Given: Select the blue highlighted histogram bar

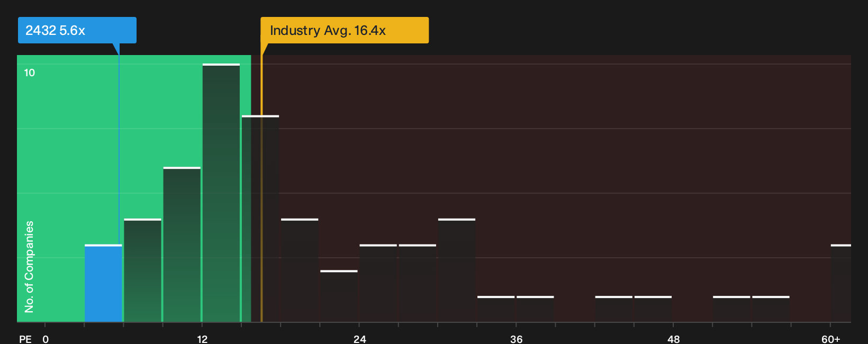Looking at the screenshot, I should (x=103, y=283).
